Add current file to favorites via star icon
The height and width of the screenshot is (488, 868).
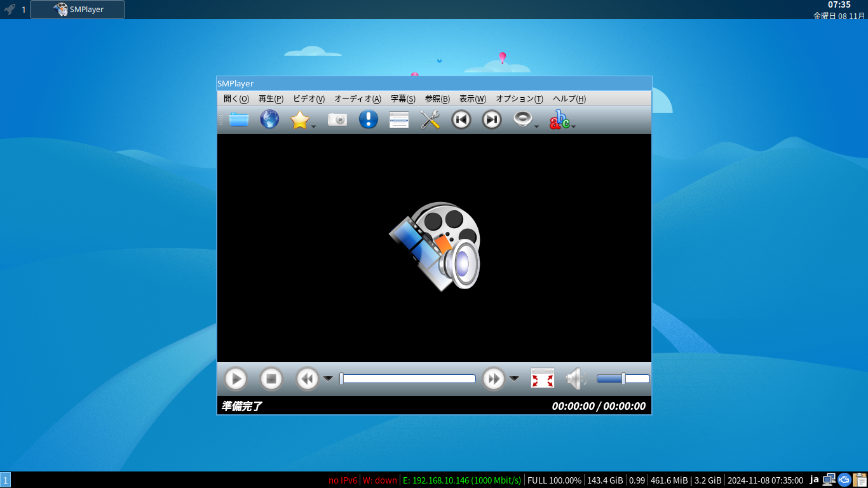300,119
